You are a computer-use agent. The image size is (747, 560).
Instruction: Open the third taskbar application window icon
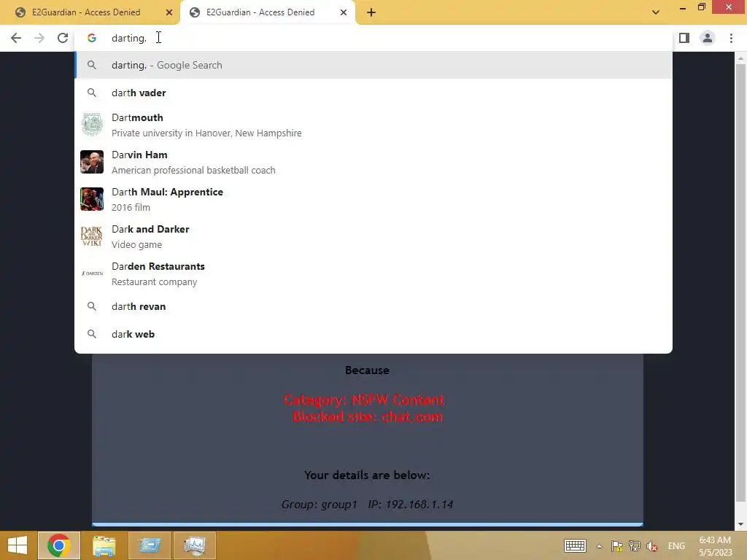coord(150,545)
